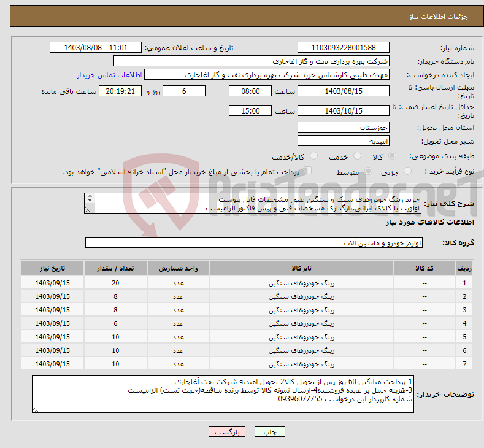The image size is (484, 448).
Task: Click the delivery province field خوزستان
Action: point(344,127)
